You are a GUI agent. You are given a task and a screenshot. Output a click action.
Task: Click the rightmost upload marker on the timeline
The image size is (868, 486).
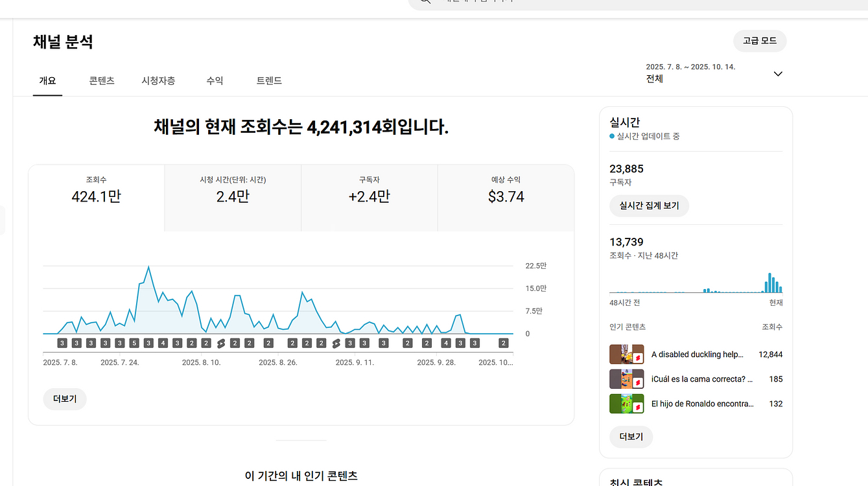click(503, 343)
